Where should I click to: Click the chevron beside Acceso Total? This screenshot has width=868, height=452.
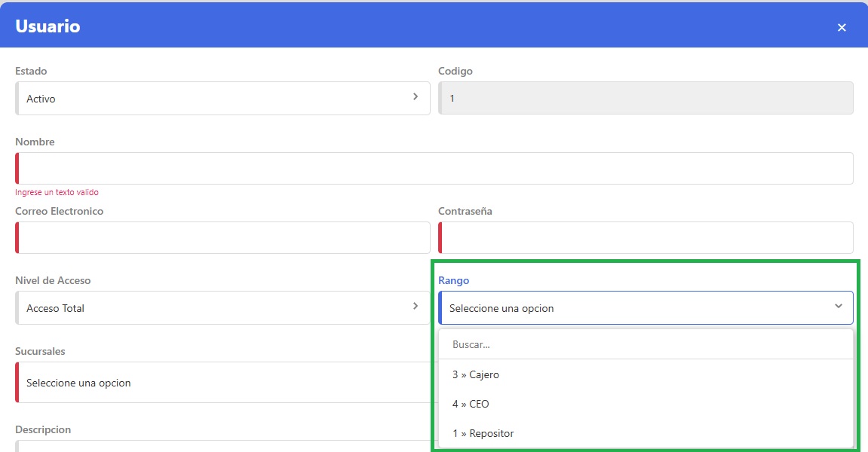coord(415,307)
